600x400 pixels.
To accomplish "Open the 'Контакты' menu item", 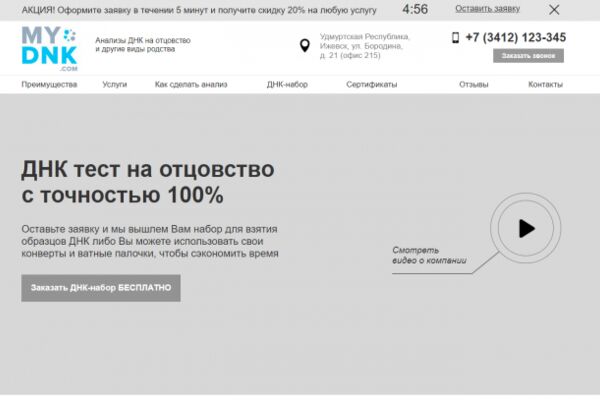I will (545, 85).
